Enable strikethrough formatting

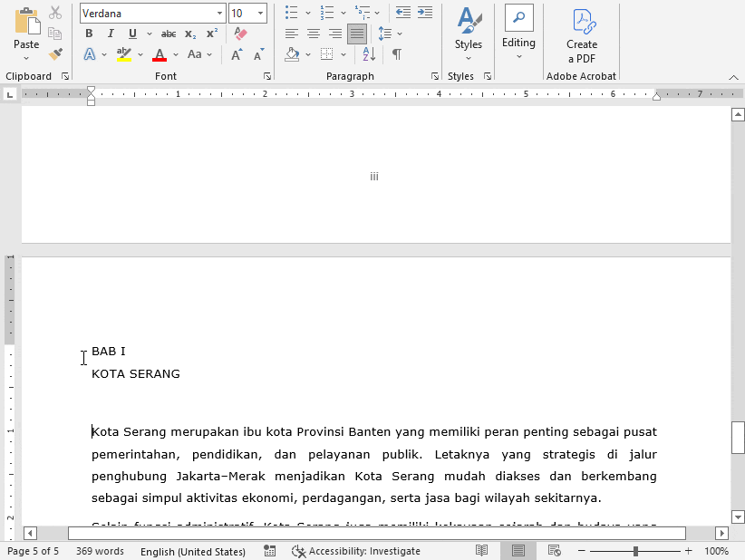coord(169,33)
